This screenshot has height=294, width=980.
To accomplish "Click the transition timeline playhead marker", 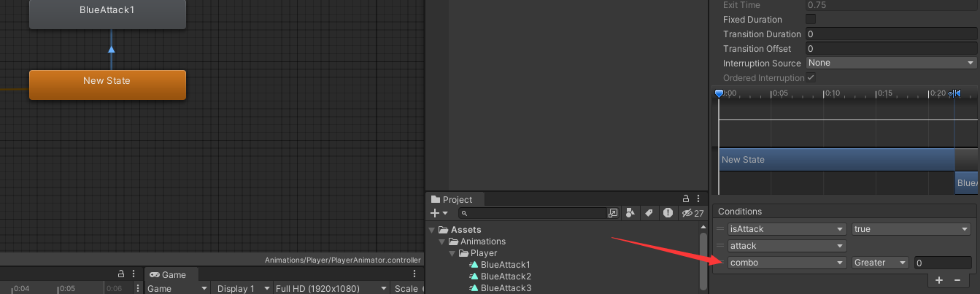I will click(x=719, y=93).
